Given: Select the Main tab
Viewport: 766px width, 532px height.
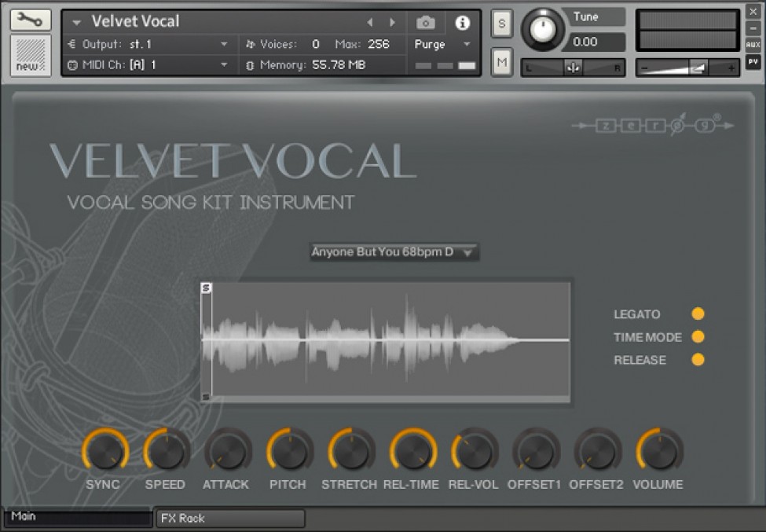Looking at the screenshot, I should click(x=76, y=516).
